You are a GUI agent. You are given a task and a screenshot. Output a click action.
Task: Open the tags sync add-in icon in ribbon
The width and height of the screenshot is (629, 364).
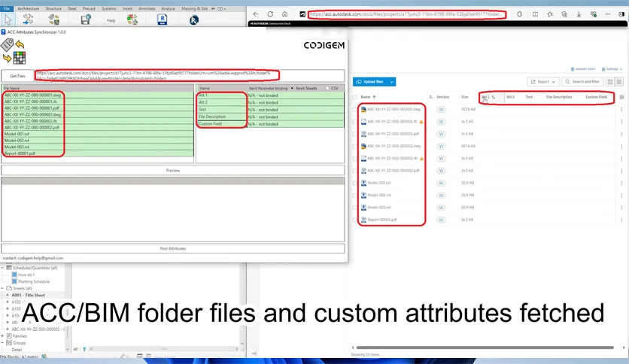tap(53, 20)
